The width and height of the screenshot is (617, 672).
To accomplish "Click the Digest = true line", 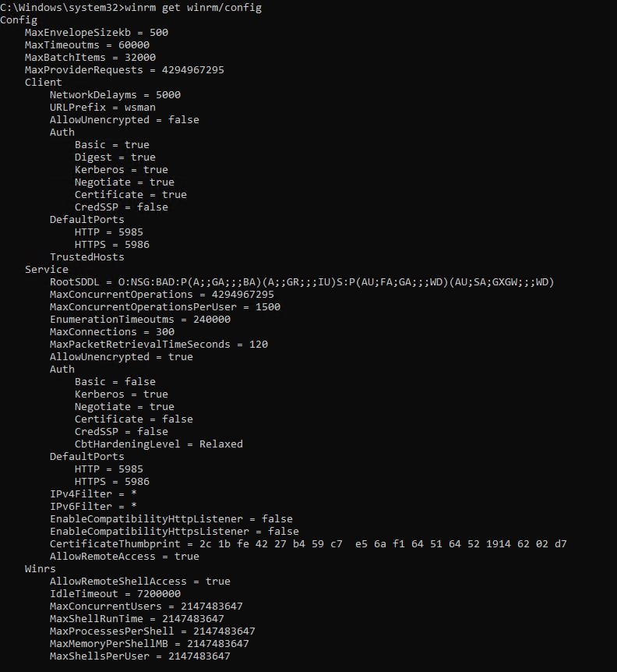I will point(115,157).
